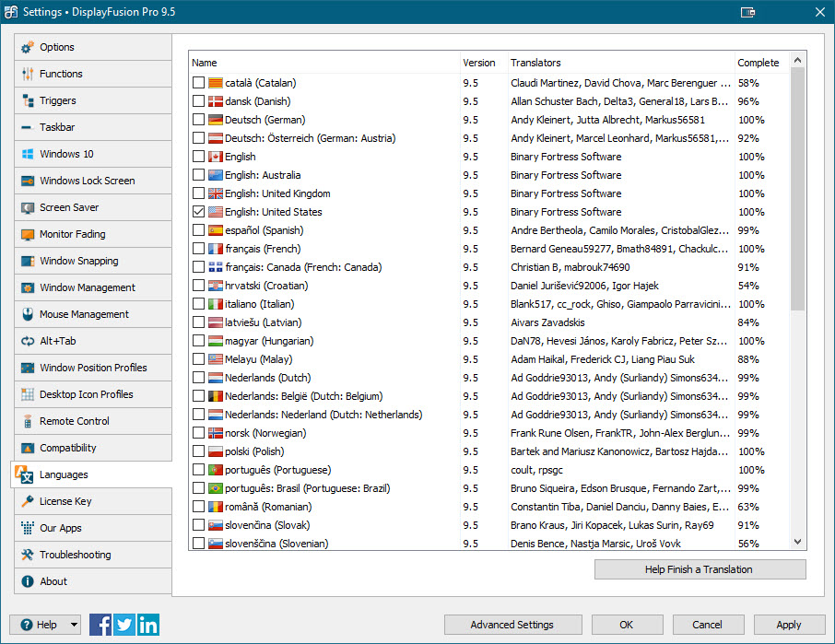Screen dimensions: 835x644
Task: Click the English: United Kingdom flag icon
Action: click(215, 193)
